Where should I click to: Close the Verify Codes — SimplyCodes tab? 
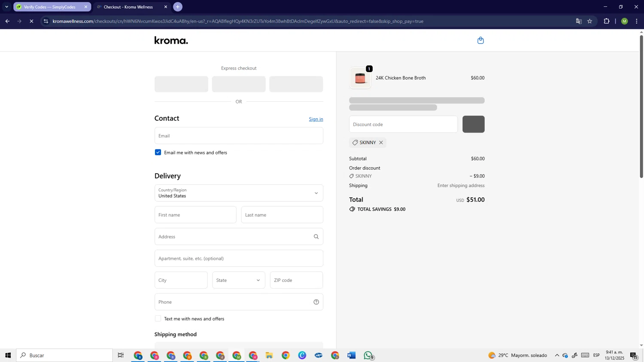coord(85,7)
